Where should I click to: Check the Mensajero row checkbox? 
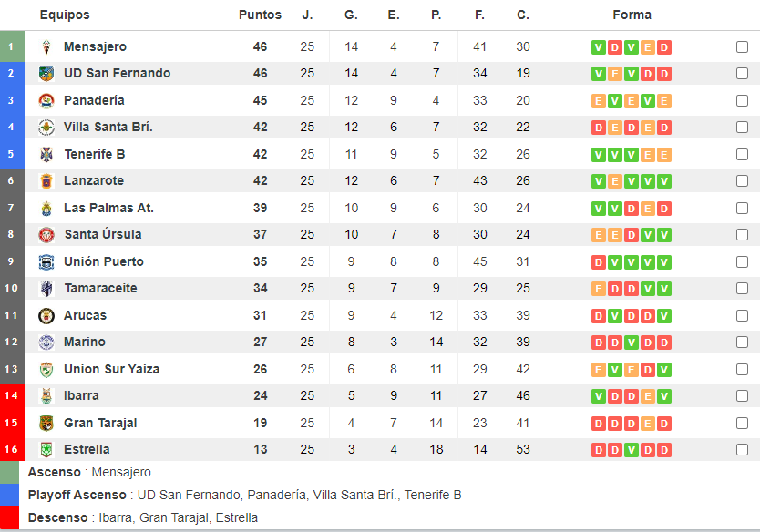(x=742, y=47)
